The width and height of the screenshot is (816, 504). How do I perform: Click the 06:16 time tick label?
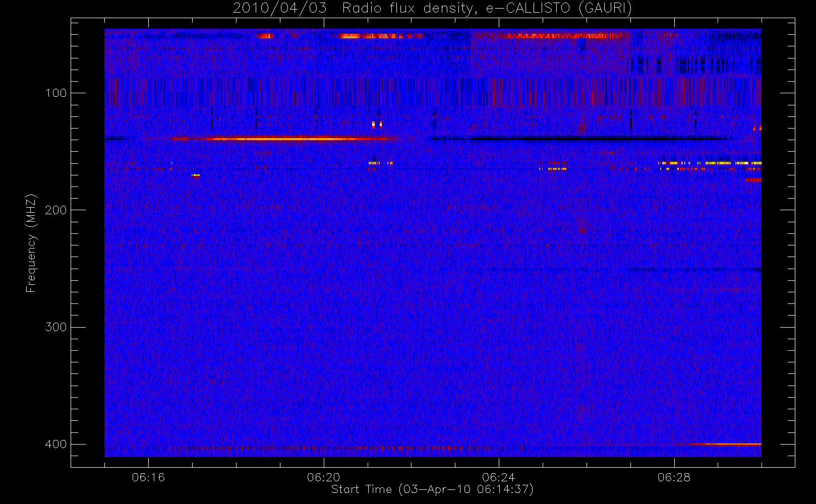148,477
